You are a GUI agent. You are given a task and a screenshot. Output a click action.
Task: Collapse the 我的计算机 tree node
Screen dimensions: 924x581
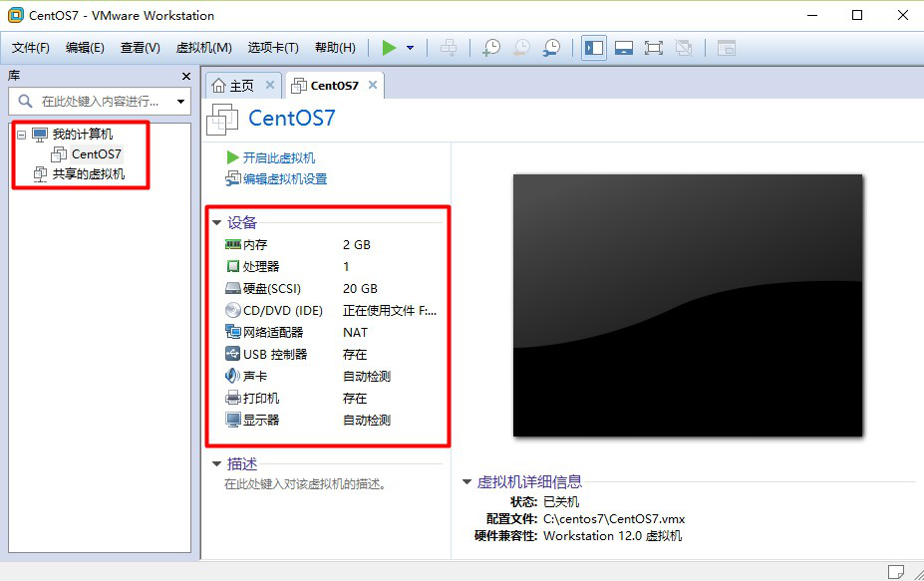click(21, 135)
